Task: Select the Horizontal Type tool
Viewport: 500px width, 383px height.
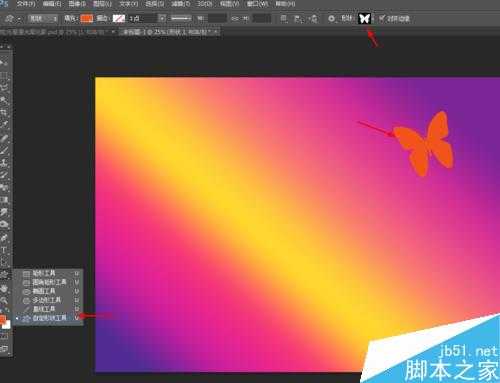Action: (x=4, y=250)
